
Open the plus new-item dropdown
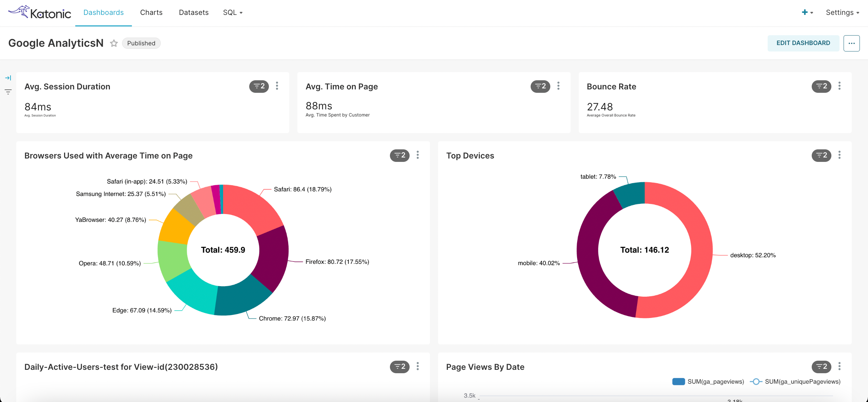pyautogui.click(x=807, y=13)
